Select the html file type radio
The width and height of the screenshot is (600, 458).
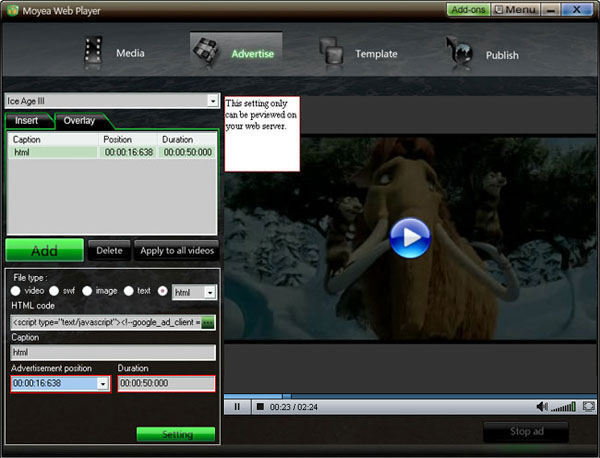click(x=163, y=291)
